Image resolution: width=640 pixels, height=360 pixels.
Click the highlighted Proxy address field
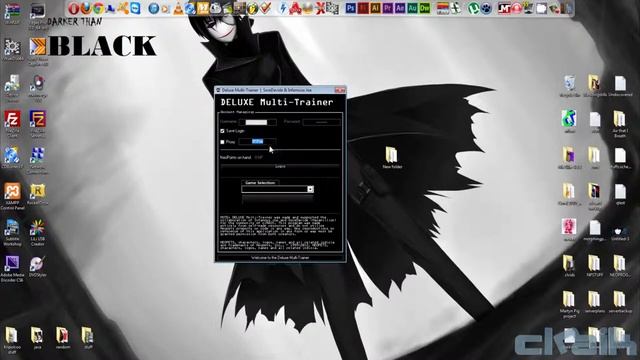coord(258,142)
